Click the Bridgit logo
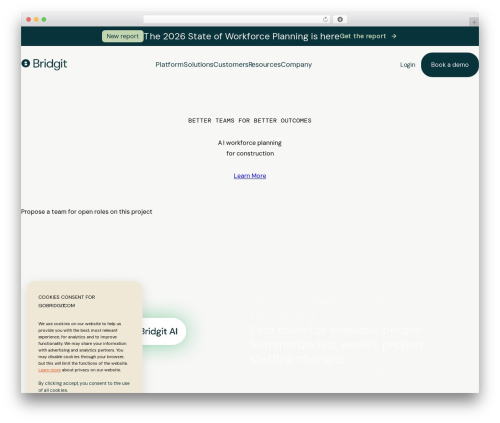Image resolution: width=500 pixels, height=423 pixels. click(44, 64)
